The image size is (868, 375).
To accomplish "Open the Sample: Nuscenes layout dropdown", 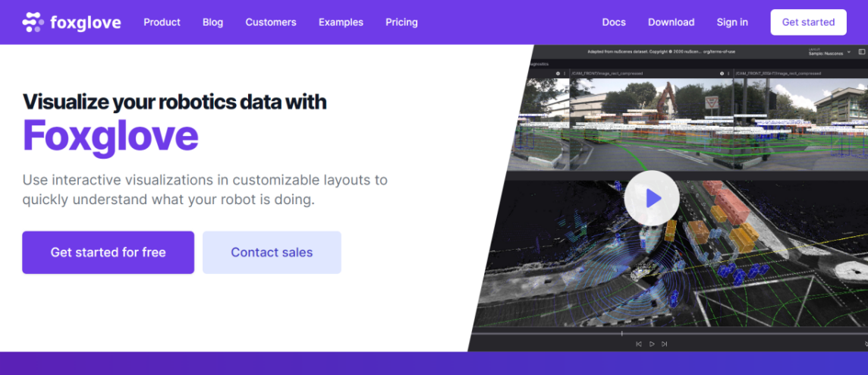I will pyautogui.click(x=829, y=52).
